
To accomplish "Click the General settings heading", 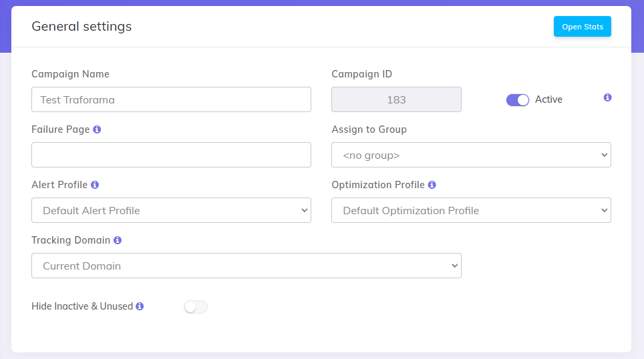I will click(82, 27).
